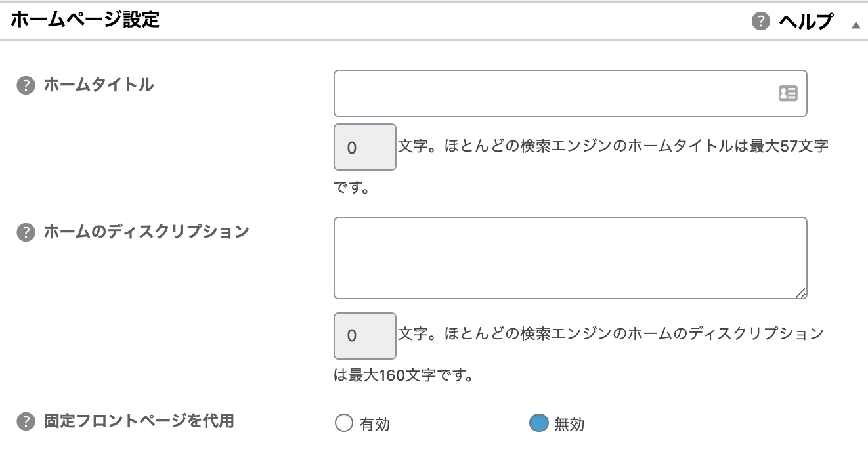Click the home title character count box

click(365, 147)
